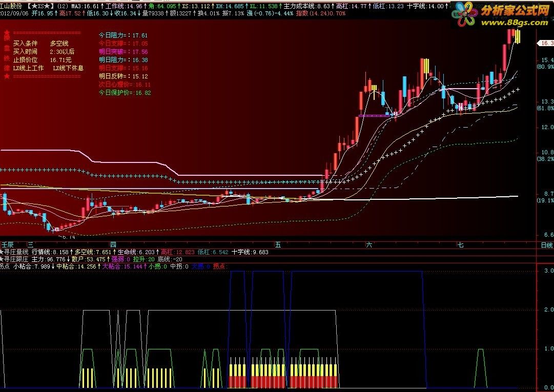Screen dimensions: 554x392
Task: Click the 61.8% retracement label
Action: pyautogui.click(x=545, y=109)
